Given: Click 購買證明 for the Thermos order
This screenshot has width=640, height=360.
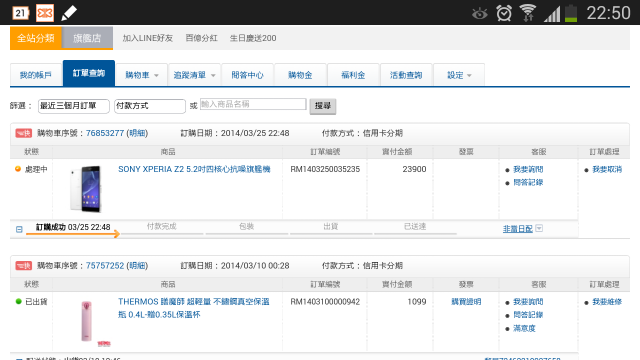Looking at the screenshot, I should click(x=466, y=302).
